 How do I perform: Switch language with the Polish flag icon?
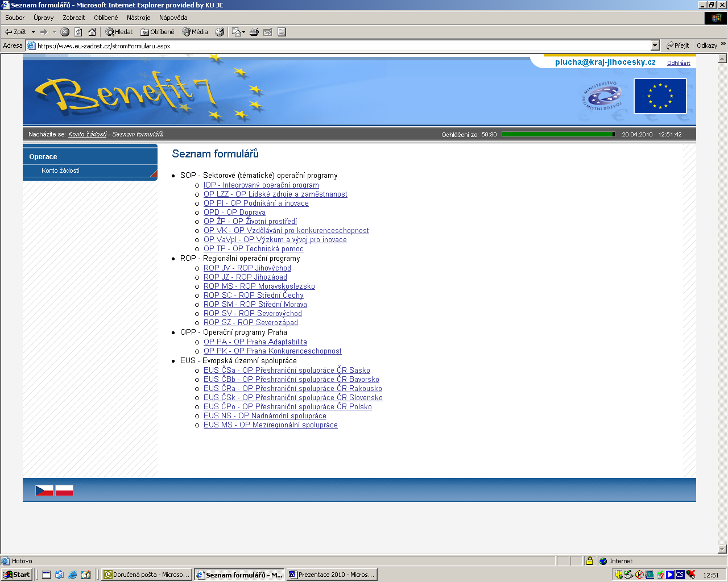click(64, 490)
